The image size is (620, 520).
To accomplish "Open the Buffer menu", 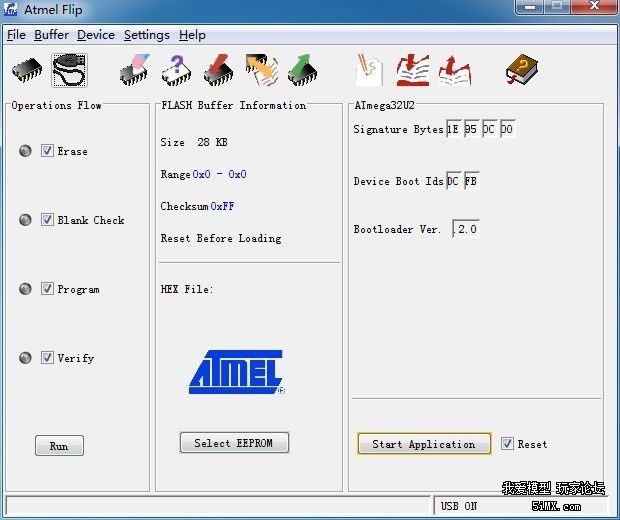I will pyautogui.click(x=51, y=35).
